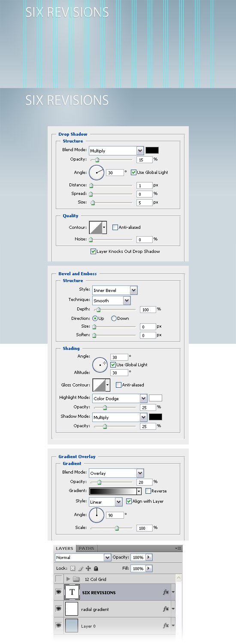Toggle the gradient Reverse checkbox
The height and width of the screenshot is (644, 236).
pos(148,491)
